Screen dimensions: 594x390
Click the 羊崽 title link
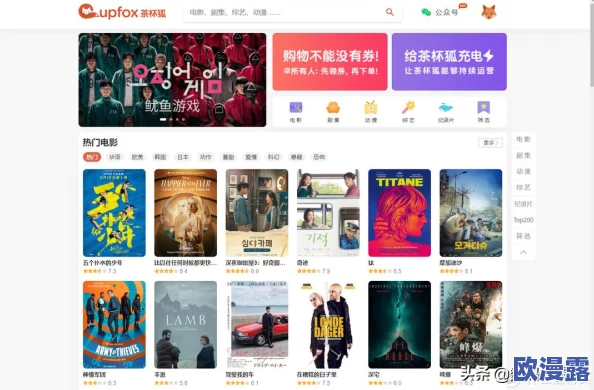pyautogui.click(x=160, y=374)
